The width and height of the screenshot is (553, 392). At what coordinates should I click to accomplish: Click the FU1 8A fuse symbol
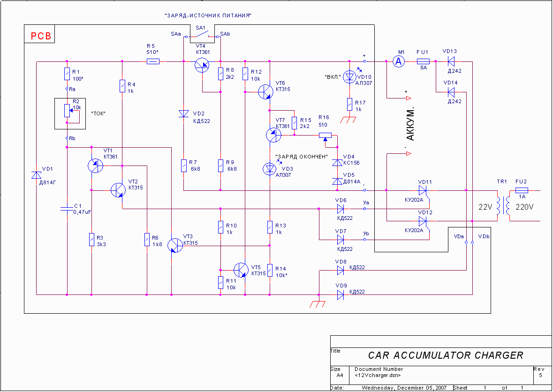coord(423,61)
